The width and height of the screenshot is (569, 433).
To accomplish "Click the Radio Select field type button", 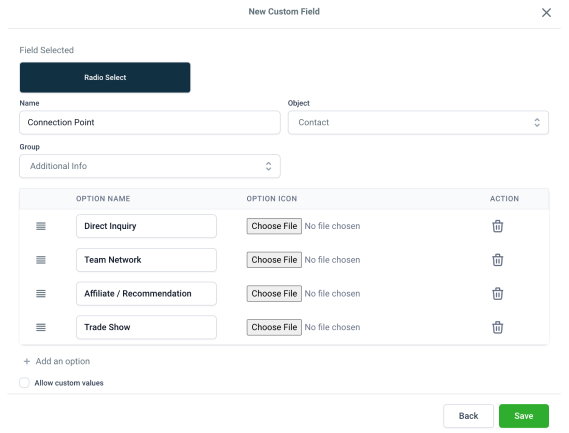I will point(105,77).
